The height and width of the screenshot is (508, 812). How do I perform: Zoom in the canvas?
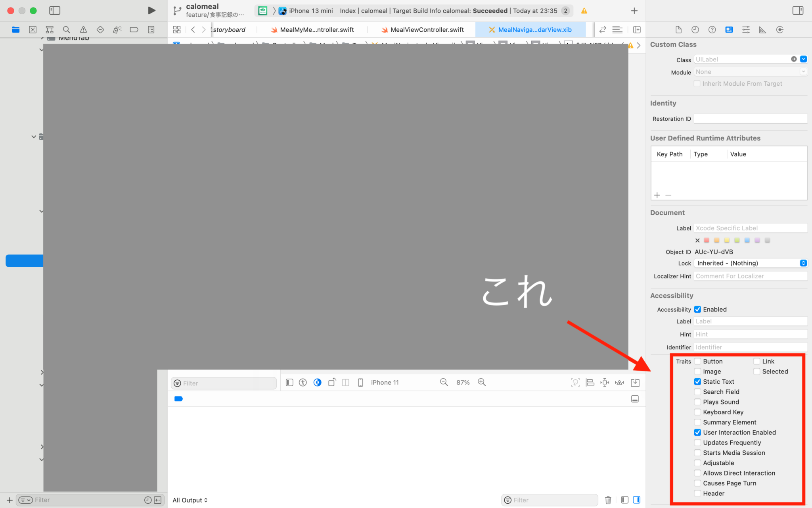coord(482,382)
